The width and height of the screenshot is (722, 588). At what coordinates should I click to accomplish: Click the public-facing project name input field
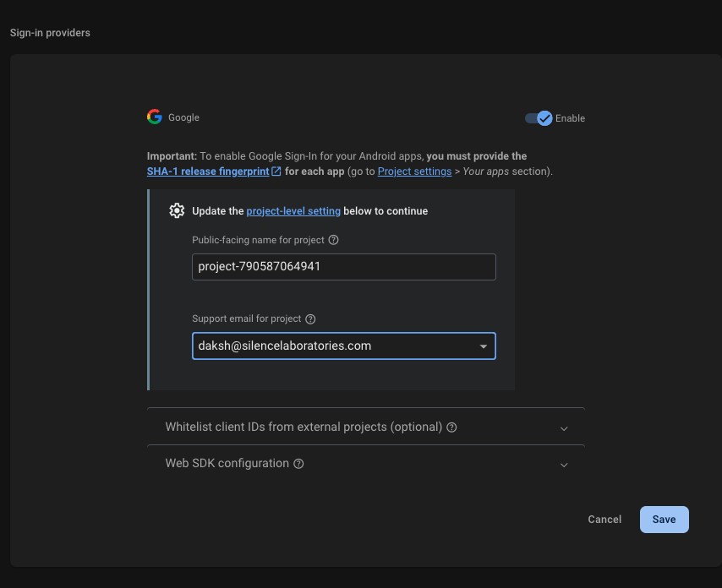(343, 266)
